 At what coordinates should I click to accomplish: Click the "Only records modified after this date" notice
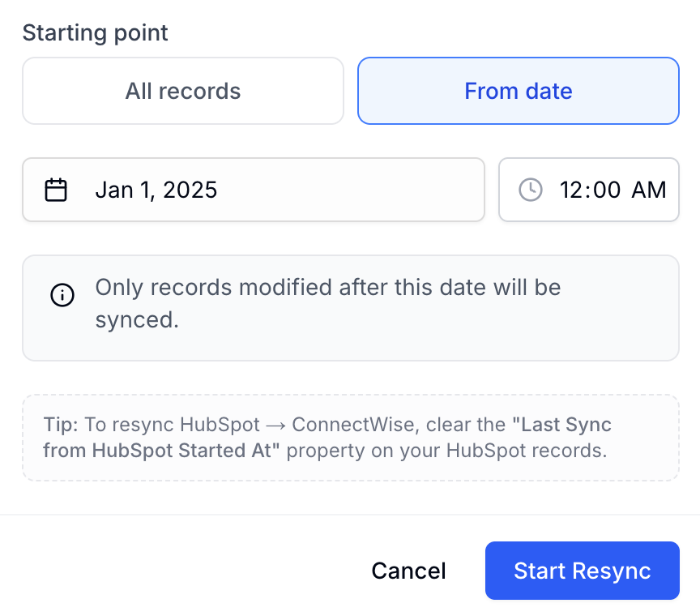[x=351, y=308]
